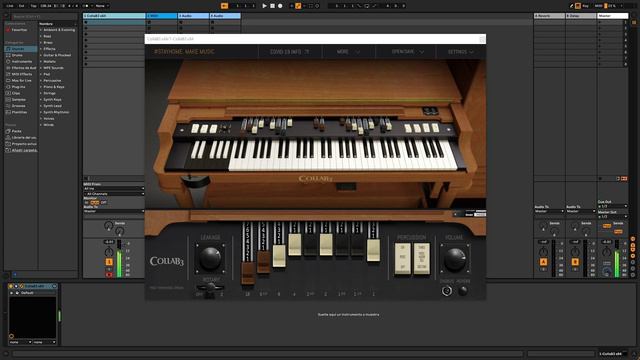Screen dimensions: 640x360
Task: Open Audio To dropdown on Collab3 track
Action: [114, 211]
